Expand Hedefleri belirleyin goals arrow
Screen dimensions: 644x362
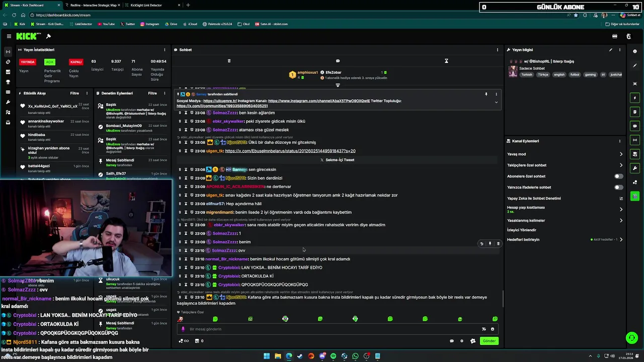[621, 239]
